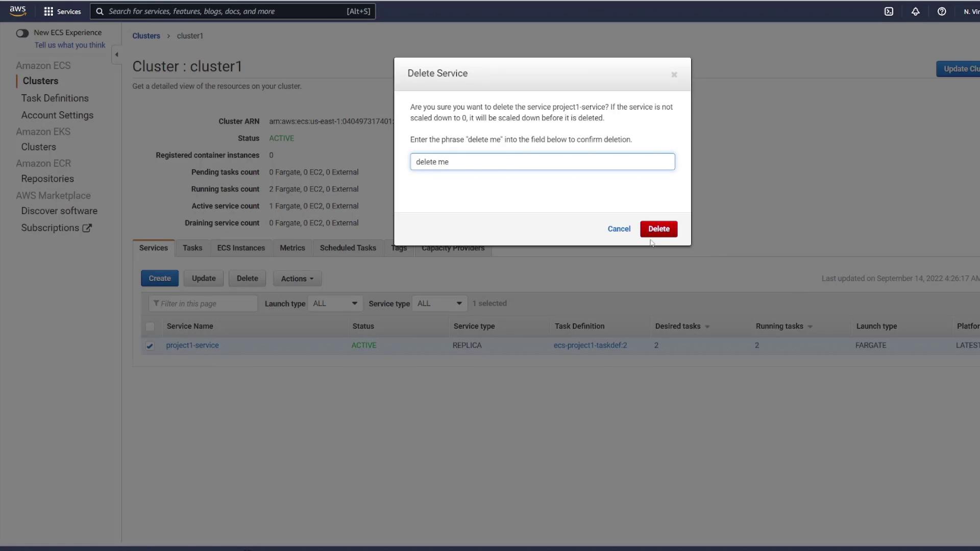Go to Clusters breadcrumb link
This screenshot has height=551, width=980.
(x=146, y=36)
